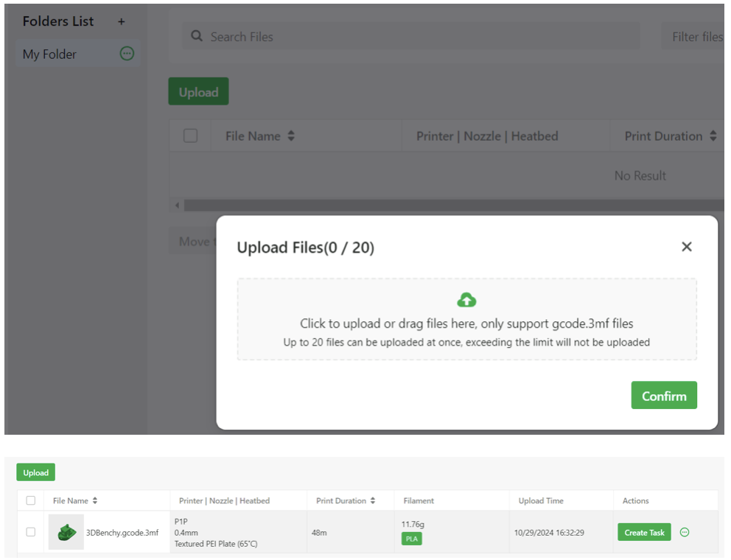The width and height of the screenshot is (731, 560).
Task: Click the search magnifier icon
Action: point(197,36)
